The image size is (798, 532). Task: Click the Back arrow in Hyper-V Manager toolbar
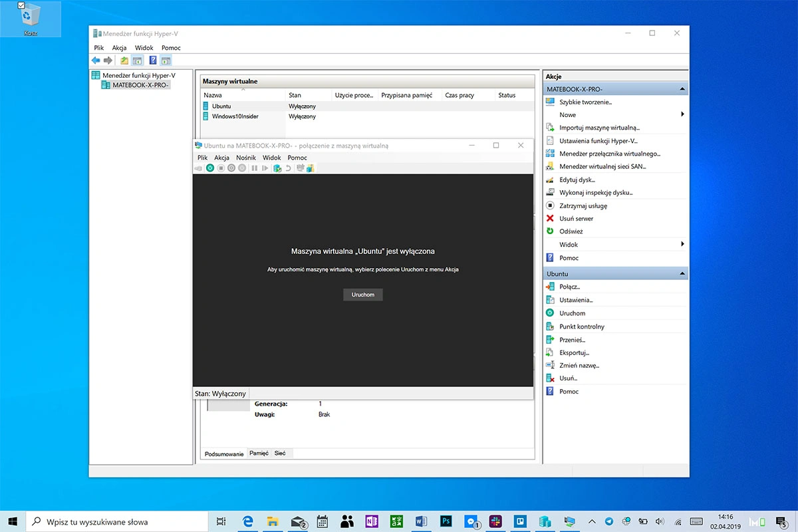pos(96,61)
